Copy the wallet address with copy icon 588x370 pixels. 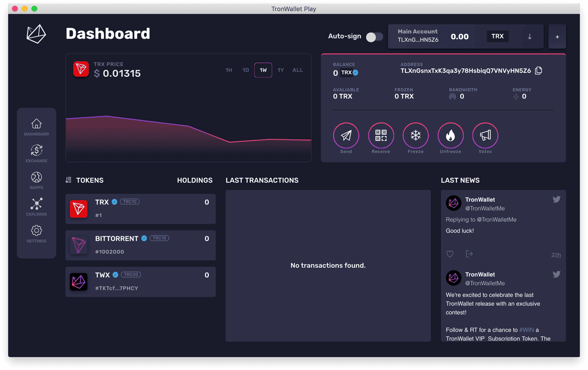point(538,70)
